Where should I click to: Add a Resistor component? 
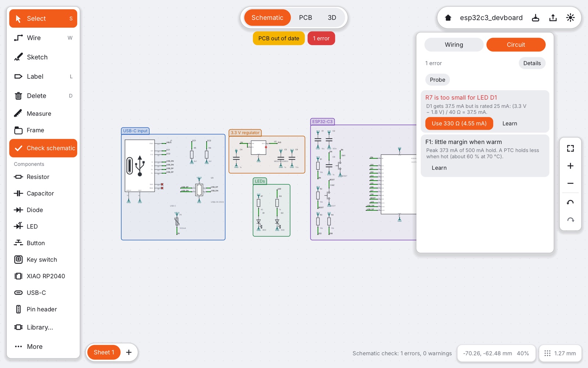[x=43, y=177]
